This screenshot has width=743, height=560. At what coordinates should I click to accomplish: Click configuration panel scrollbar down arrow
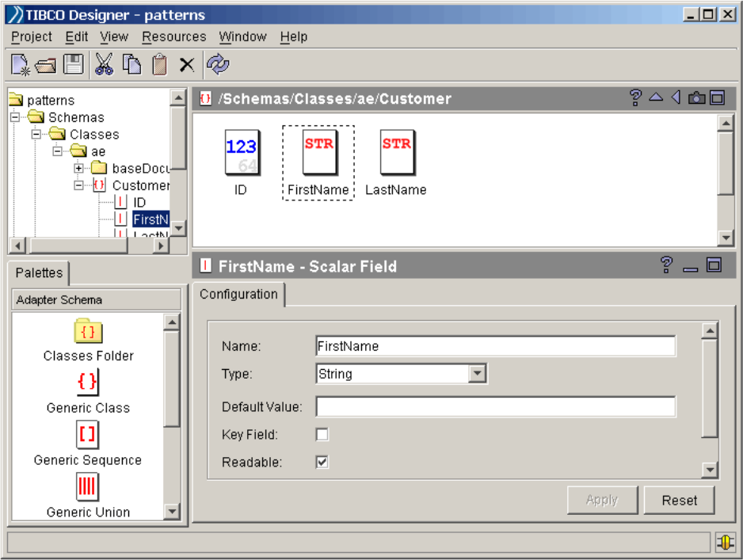(x=710, y=470)
